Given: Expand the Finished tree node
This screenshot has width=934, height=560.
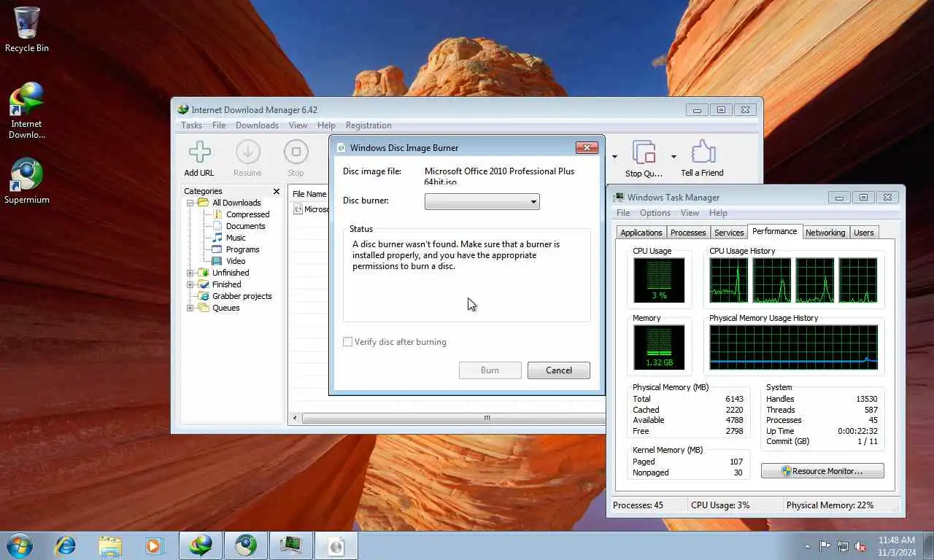Looking at the screenshot, I should [190, 284].
